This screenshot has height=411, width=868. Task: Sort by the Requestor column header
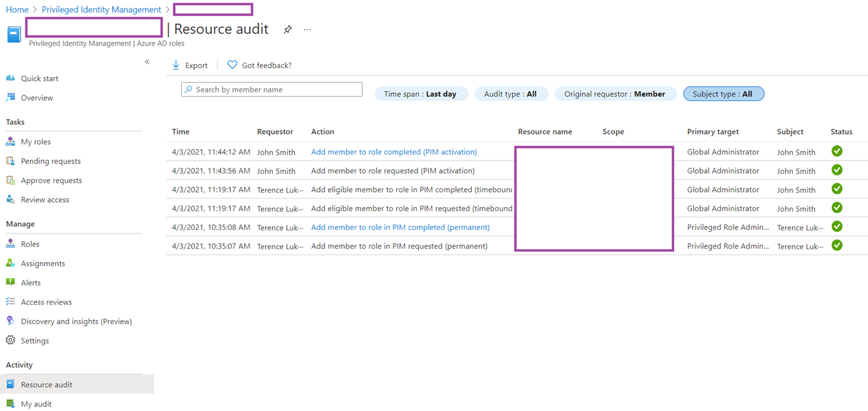click(275, 132)
